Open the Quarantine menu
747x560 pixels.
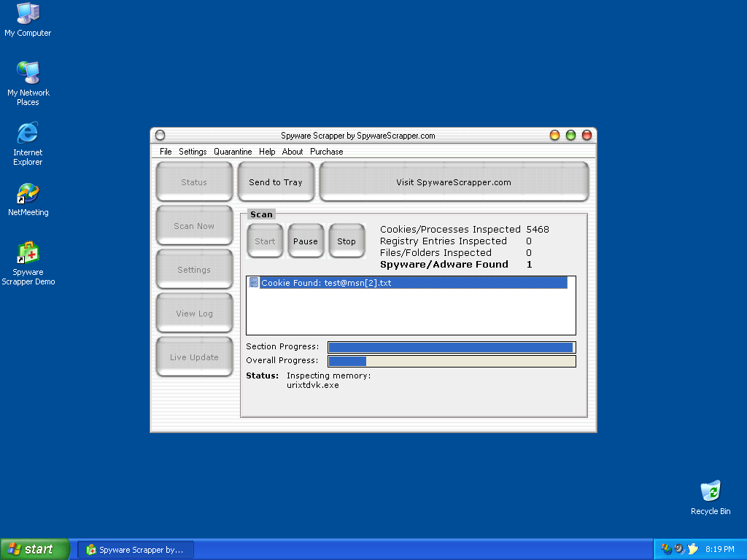coord(233,152)
